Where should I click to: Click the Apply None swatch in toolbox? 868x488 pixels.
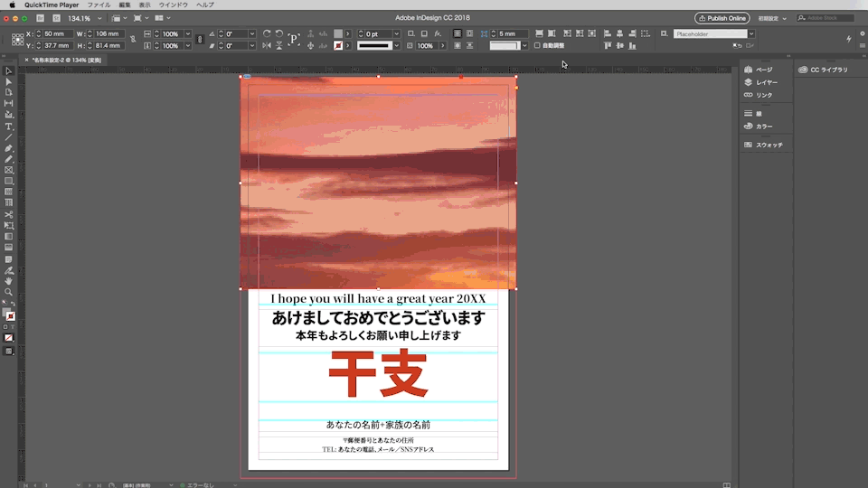[x=8, y=337]
